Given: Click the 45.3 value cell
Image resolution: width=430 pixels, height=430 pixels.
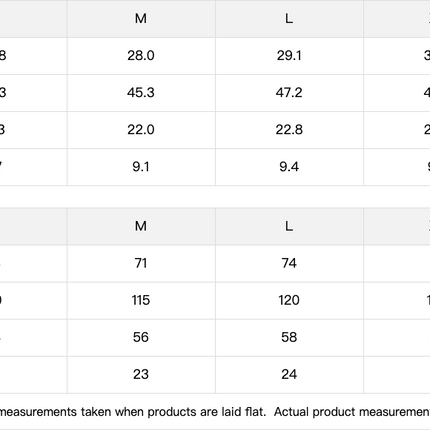Looking at the screenshot, I should (x=141, y=93).
